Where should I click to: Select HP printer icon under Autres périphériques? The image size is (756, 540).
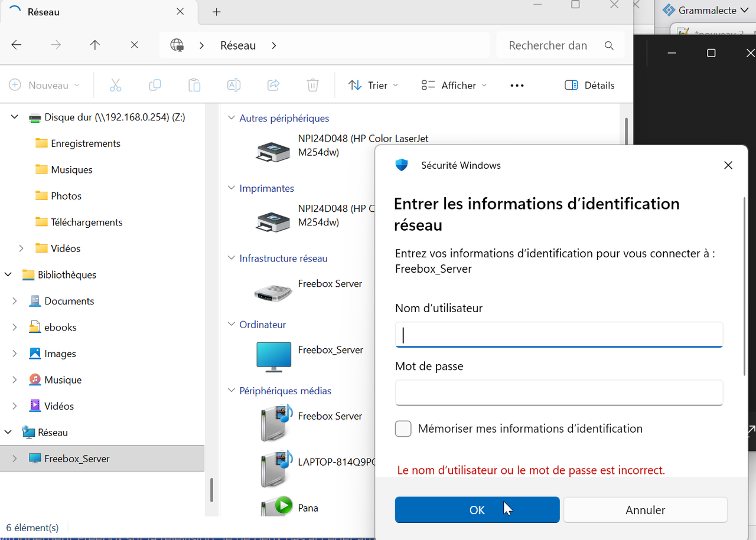[x=273, y=152]
